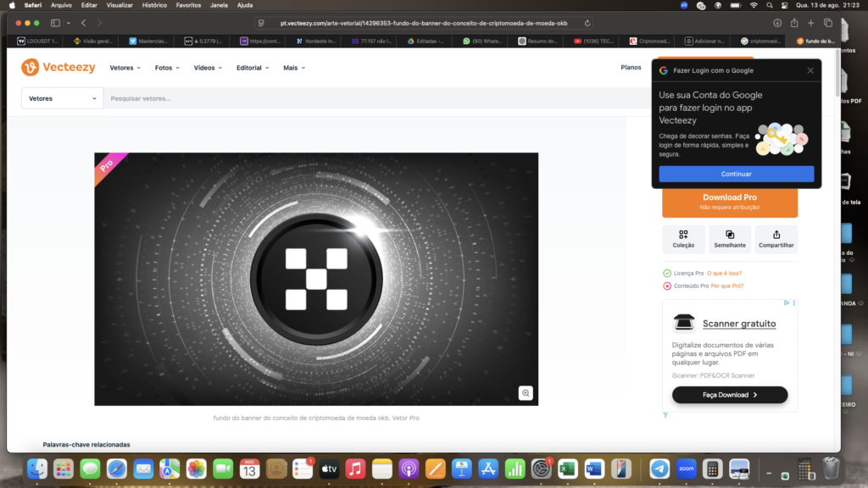868x488 pixels.
Task: Expand the Fotos navigation dropdown
Action: click(x=167, y=68)
